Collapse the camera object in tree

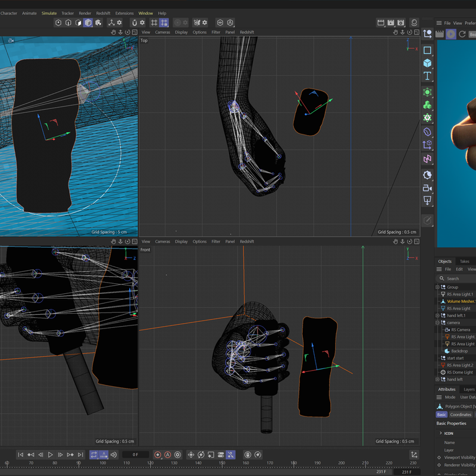pyautogui.click(x=437, y=322)
